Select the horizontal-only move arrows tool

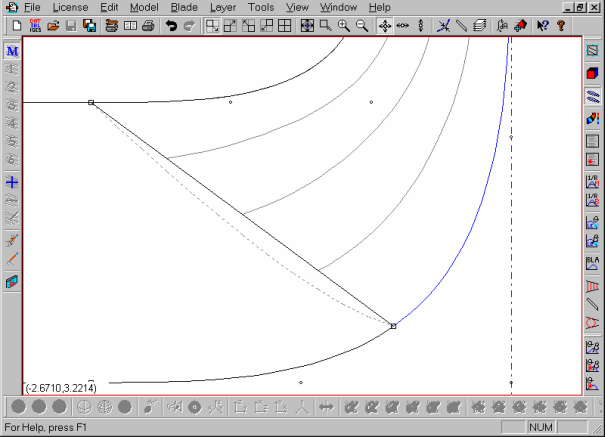pos(403,26)
